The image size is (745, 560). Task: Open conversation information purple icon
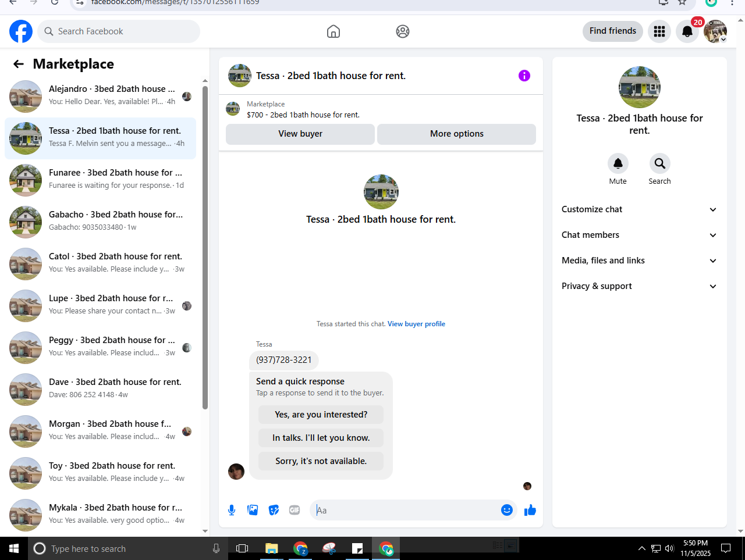(524, 76)
